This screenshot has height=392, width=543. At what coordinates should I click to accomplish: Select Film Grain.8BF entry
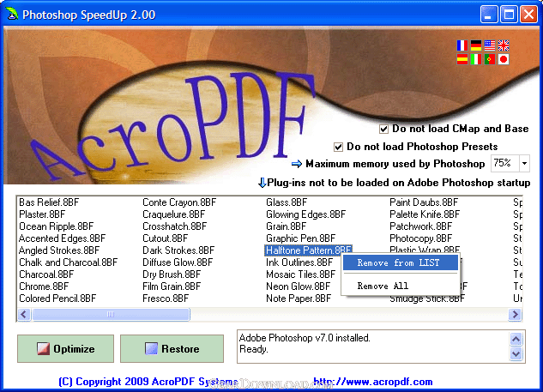pos(172,286)
